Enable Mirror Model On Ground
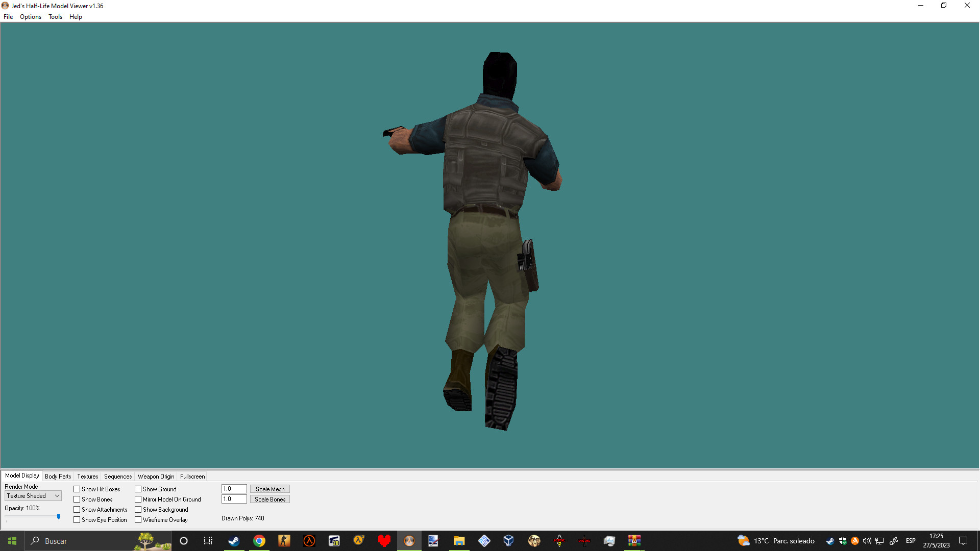 [138, 499]
